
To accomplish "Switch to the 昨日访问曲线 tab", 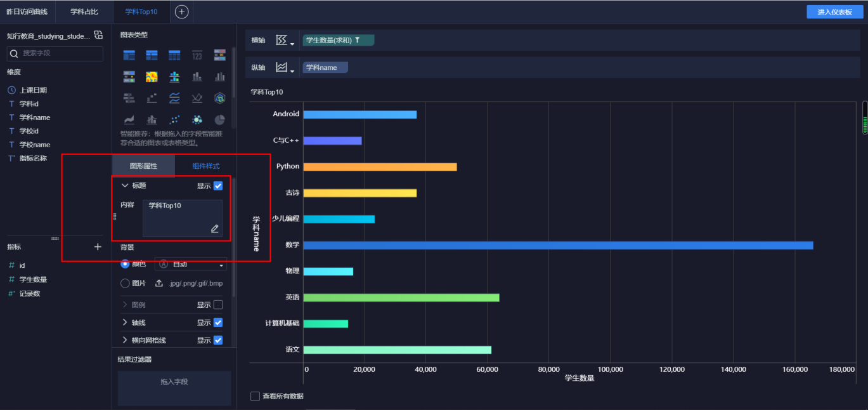I will (27, 11).
